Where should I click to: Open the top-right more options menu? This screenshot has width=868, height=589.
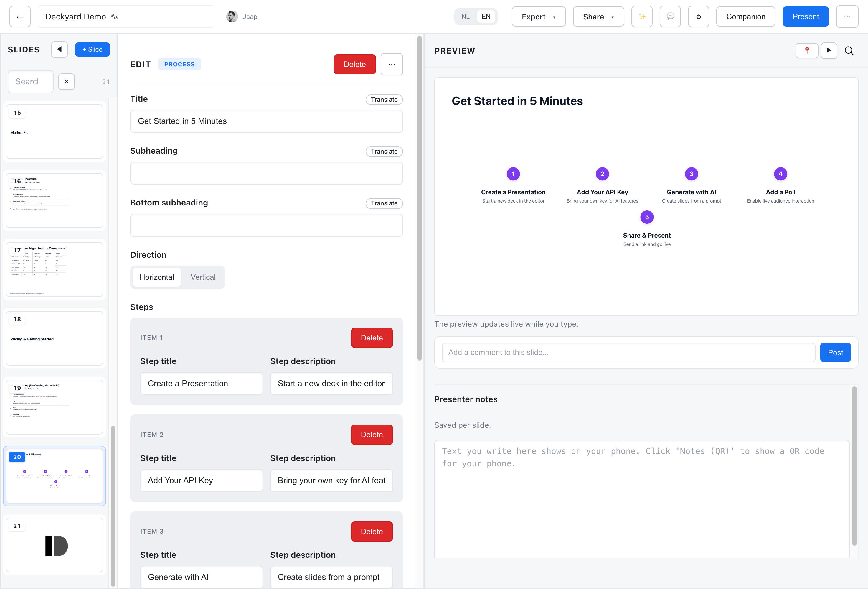pos(847,17)
